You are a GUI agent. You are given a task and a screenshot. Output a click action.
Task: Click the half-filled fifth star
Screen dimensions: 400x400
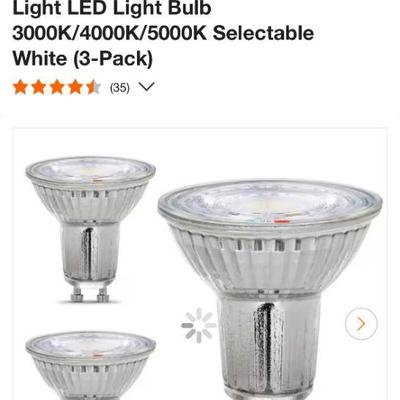click(x=93, y=87)
